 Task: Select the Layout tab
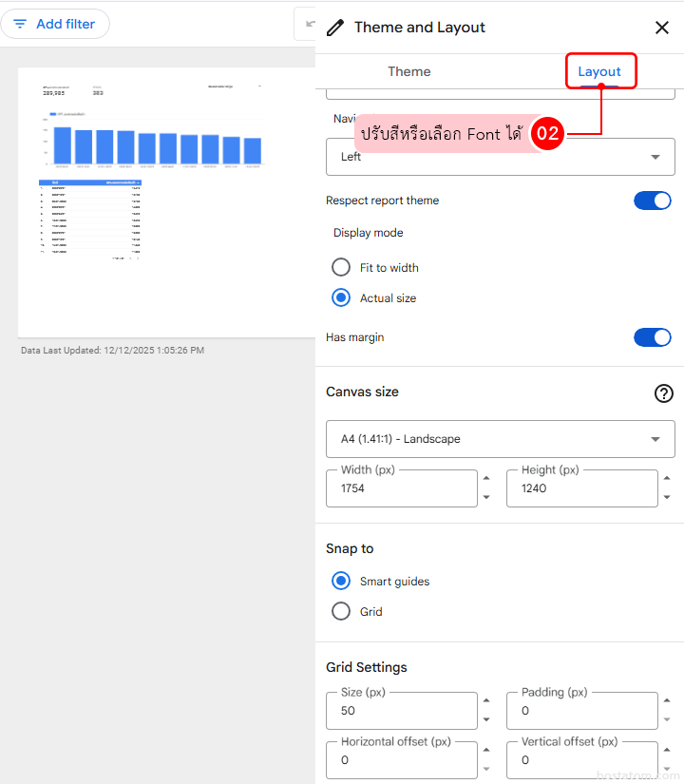[x=599, y=71]
